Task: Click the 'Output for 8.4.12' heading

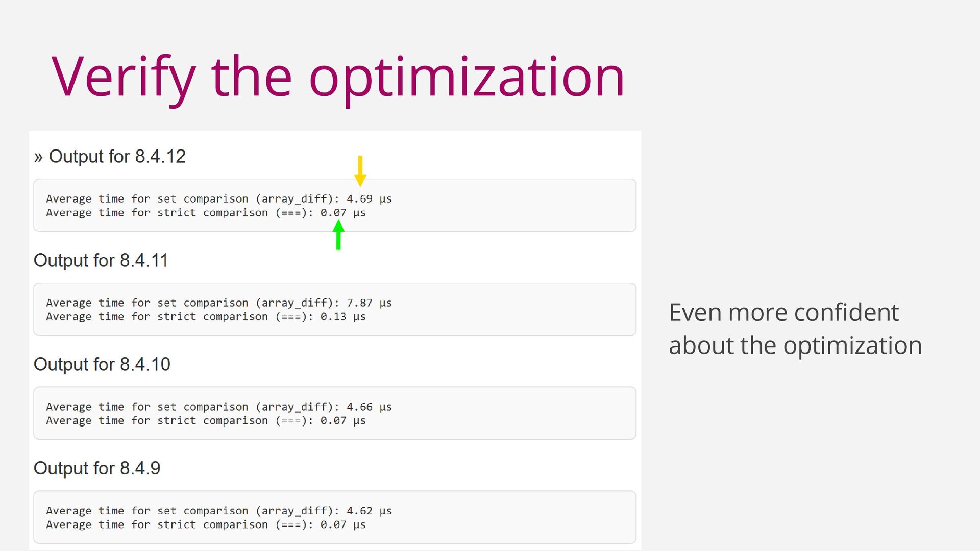Action: 117,157
